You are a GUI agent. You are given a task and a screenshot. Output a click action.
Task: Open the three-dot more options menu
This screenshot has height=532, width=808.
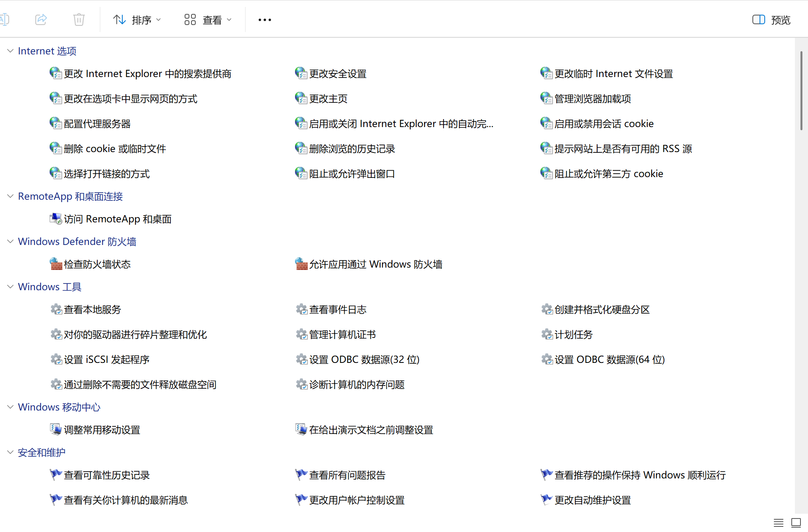pyautogui.click(x=265, y=20)
